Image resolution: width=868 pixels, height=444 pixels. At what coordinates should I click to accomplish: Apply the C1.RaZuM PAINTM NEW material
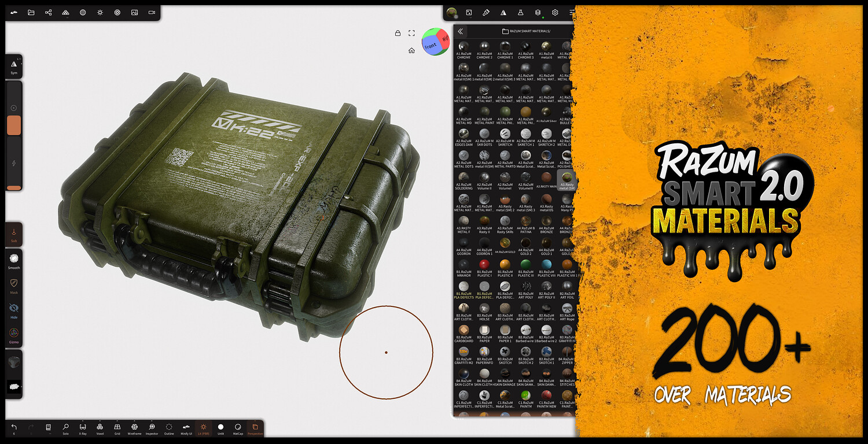tap(546, 399)
